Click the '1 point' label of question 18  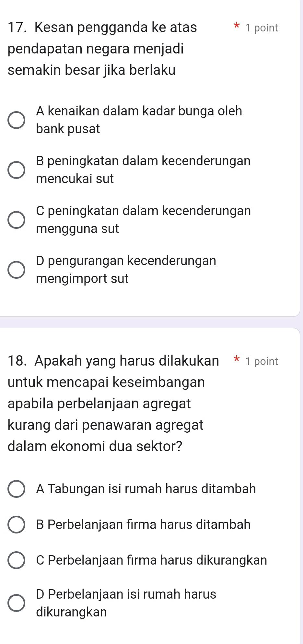[x=262, y=361]
